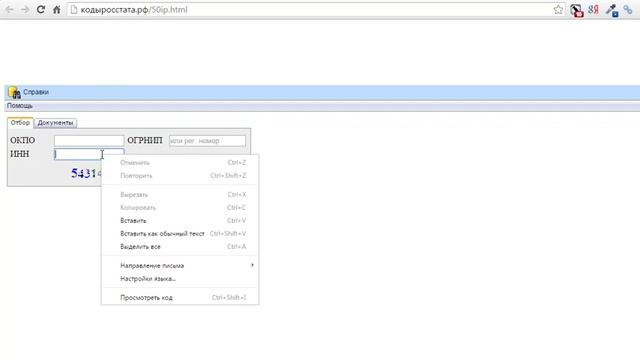The image size is (640, 360).
Task: Click into the ОКПО input field
Action: [89, 140]
